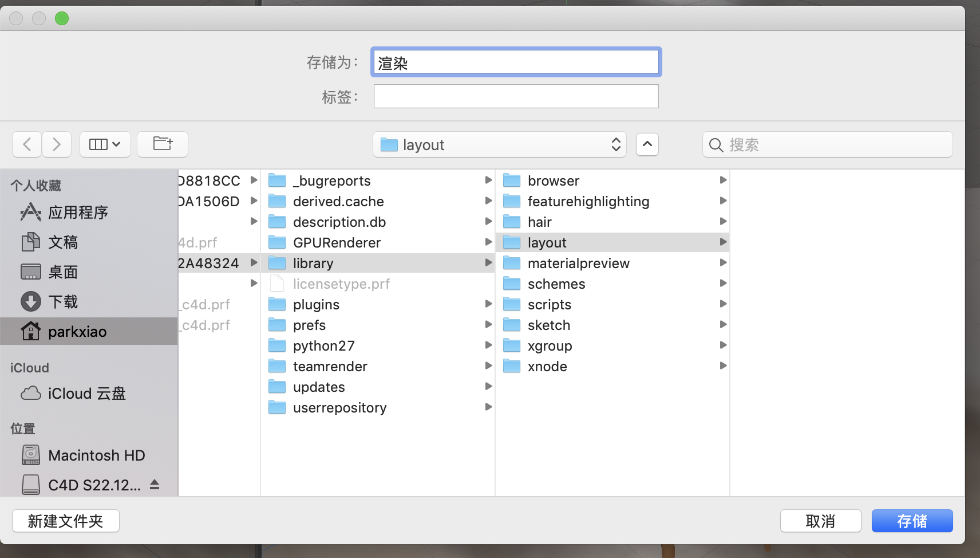Select the derived.cache folder
Screen dimensions: 980x558
tap(378, 201)
